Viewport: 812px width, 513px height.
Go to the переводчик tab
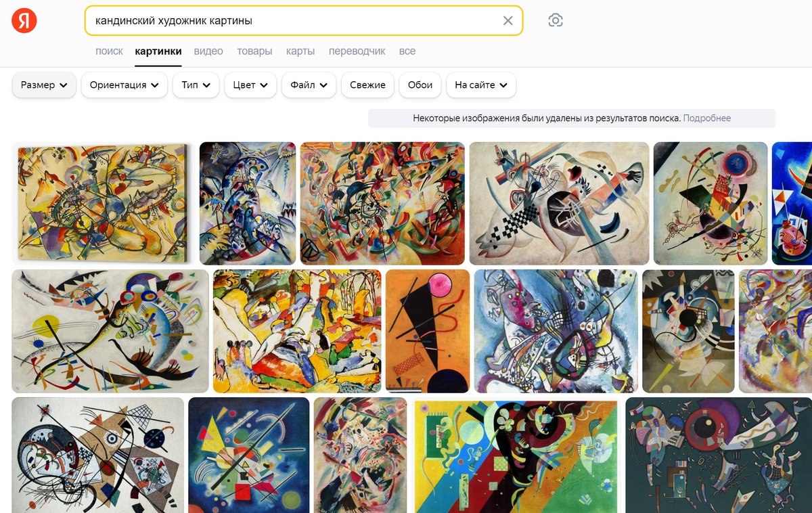coord(357,51)
